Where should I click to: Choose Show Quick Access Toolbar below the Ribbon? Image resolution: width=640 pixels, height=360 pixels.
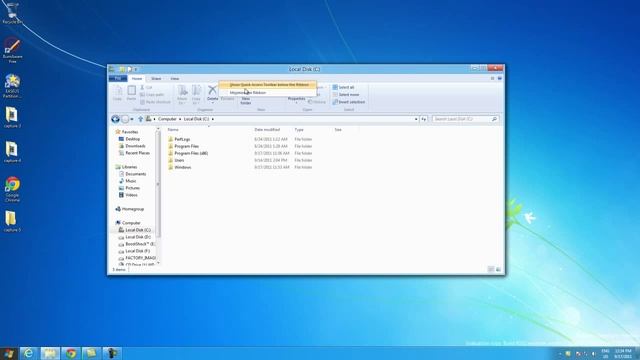click(x=268, y=85)
